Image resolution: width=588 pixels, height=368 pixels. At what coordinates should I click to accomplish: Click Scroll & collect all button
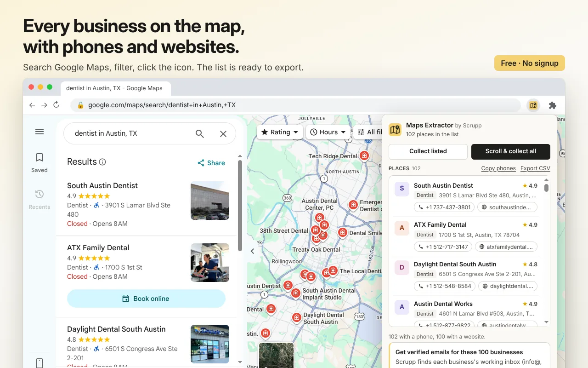tap(511, 151)
